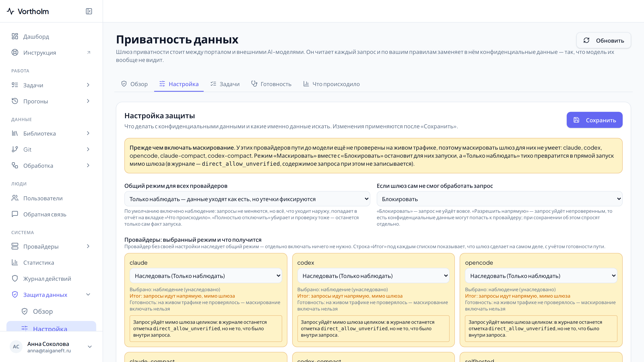Open the Общий режим для всех провайдеров dropdown
This screenshot has width=644, height=362.
(247, 199)
